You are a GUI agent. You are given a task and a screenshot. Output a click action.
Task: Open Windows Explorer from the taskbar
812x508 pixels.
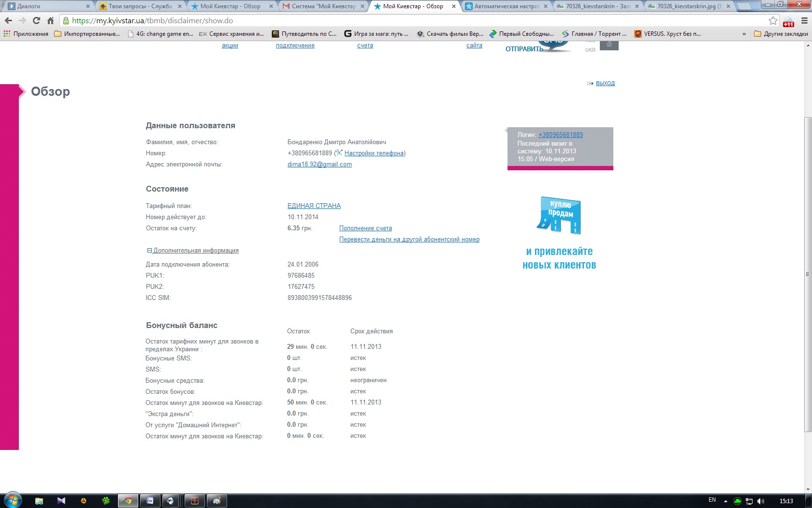(39, 501)
